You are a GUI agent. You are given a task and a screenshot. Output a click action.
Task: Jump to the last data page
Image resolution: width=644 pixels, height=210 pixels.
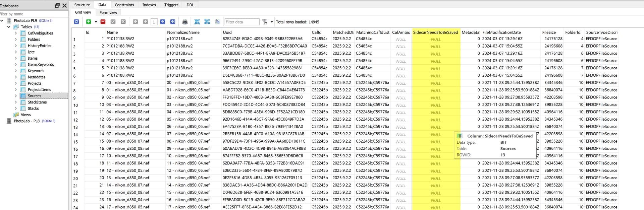pos(173,22)
